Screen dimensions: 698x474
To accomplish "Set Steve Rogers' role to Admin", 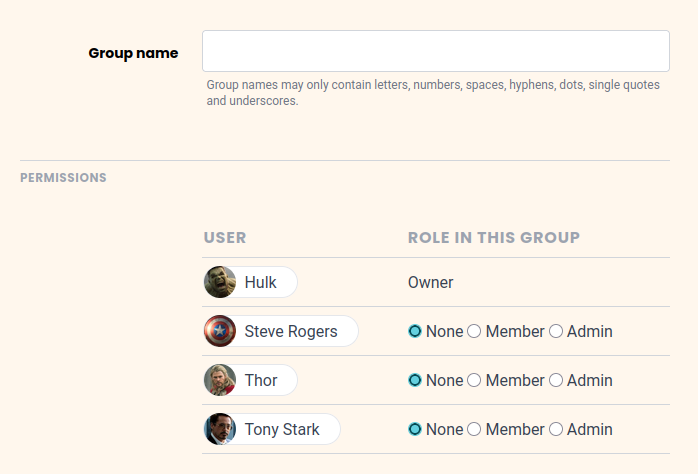I will coord(556,331).
